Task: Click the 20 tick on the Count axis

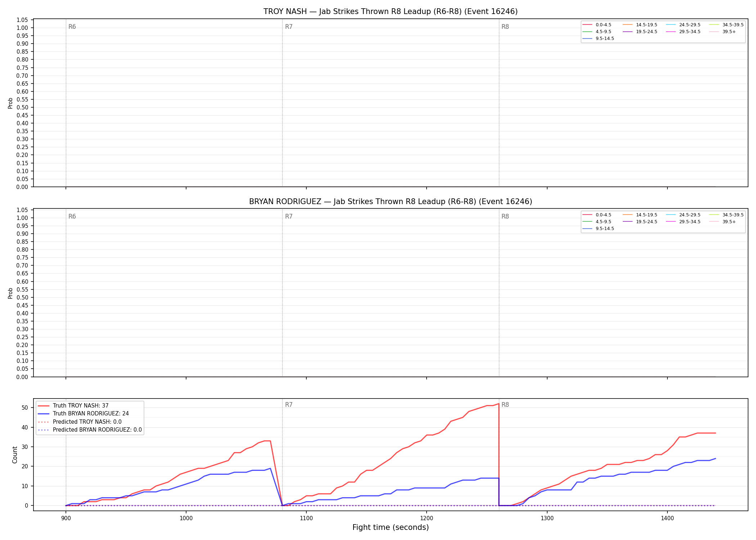Action: [x=25, y=467]
